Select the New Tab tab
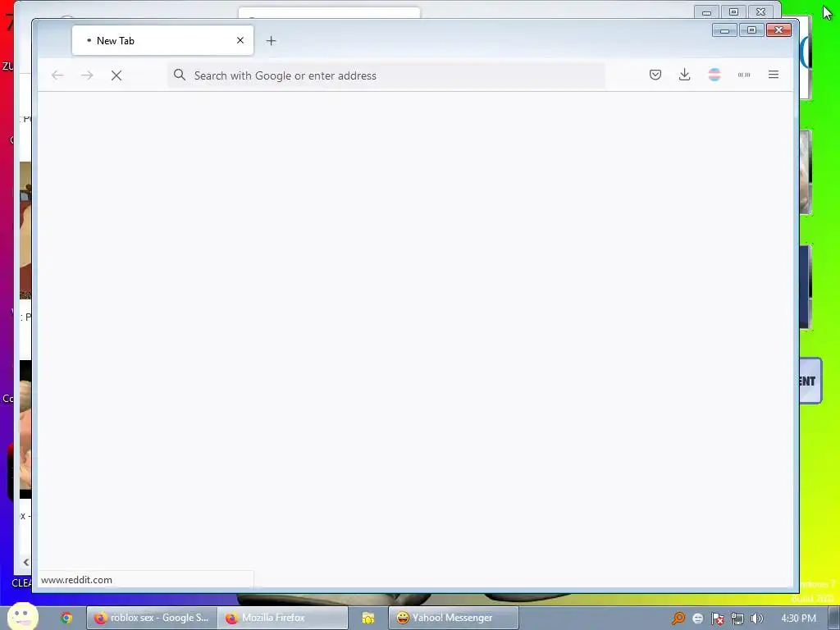 click(162, 40)
